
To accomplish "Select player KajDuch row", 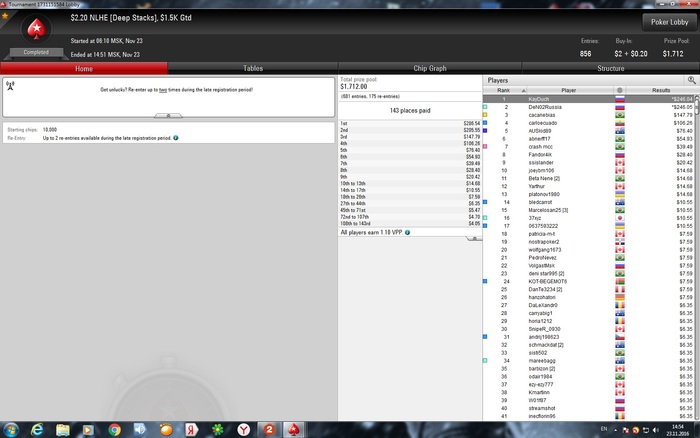I will coord(588,99).
